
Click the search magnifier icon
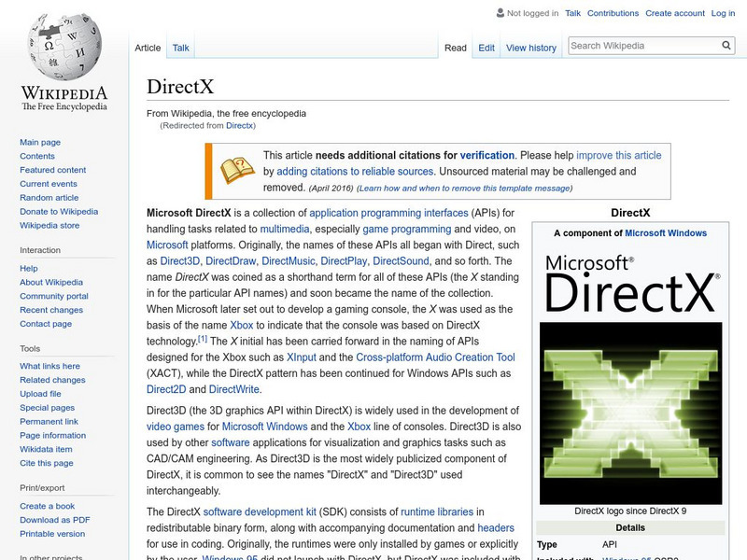click(x=726, y=45)
